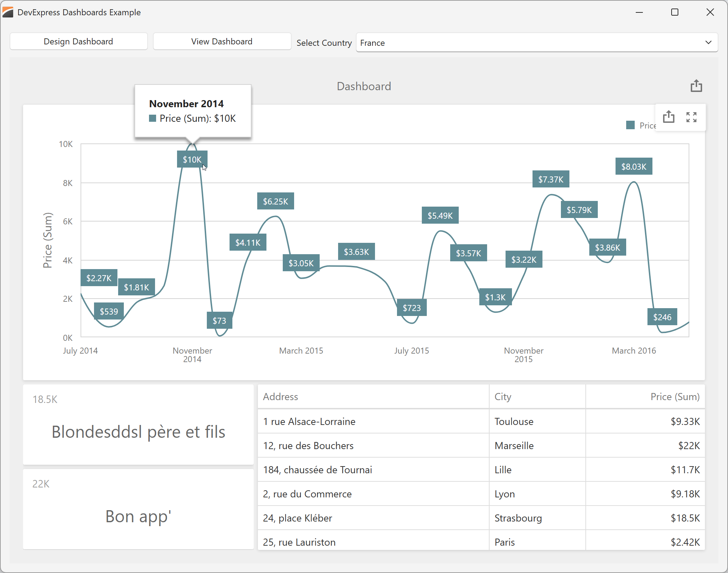
Task: Click the $3.86K data point label
Action: point(608,247)
